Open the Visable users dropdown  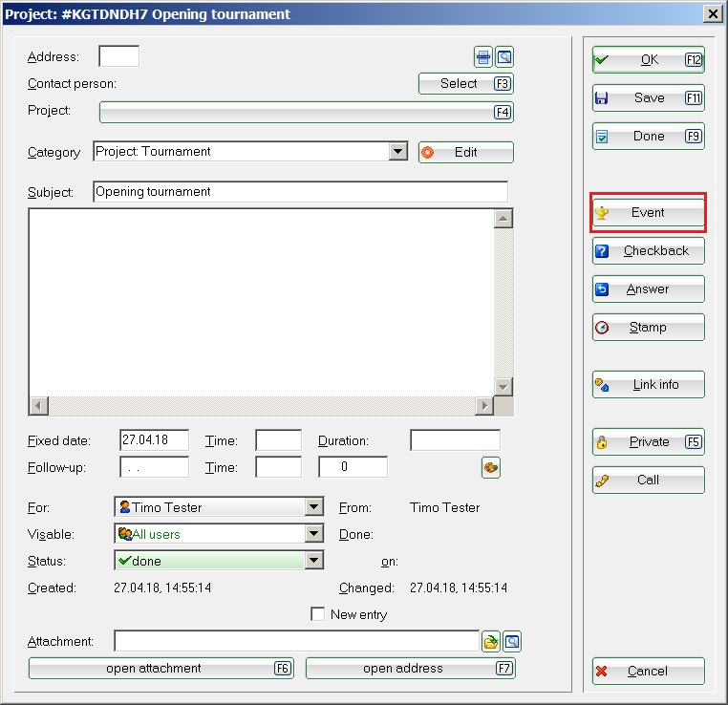(x=313, y=534)
